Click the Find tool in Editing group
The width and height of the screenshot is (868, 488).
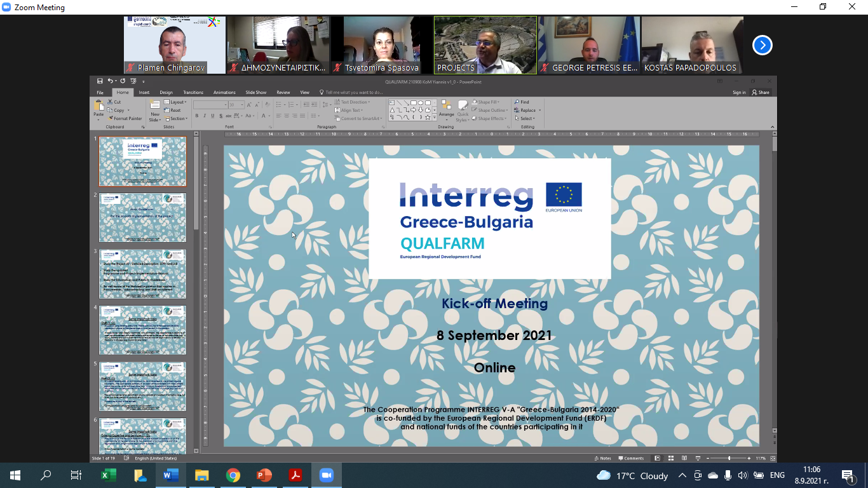coord(522,102)
